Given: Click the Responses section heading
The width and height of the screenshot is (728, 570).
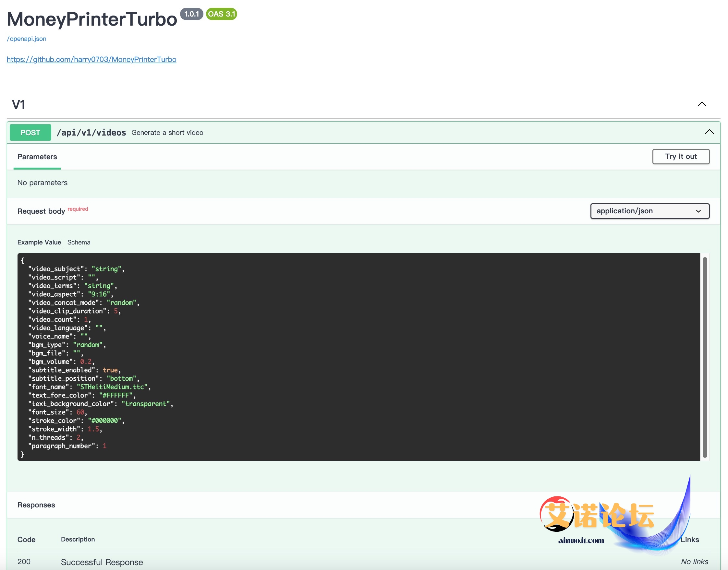Looking at the screenshot, I should coord(36,505).
